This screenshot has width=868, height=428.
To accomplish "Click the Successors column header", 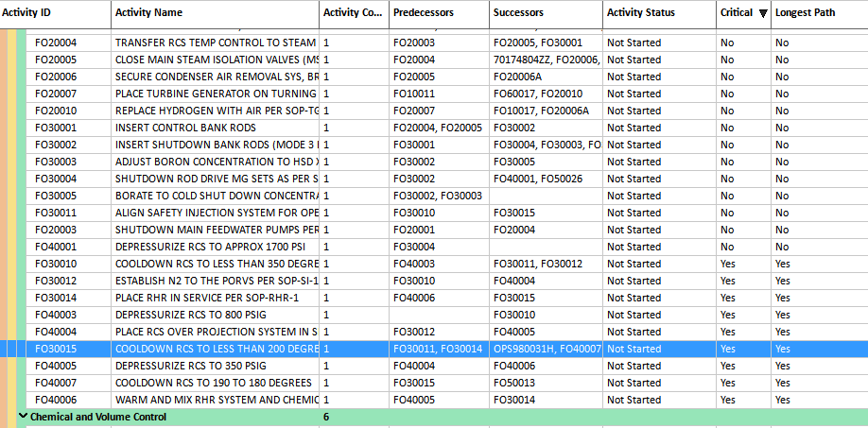I will click(546, 12).
